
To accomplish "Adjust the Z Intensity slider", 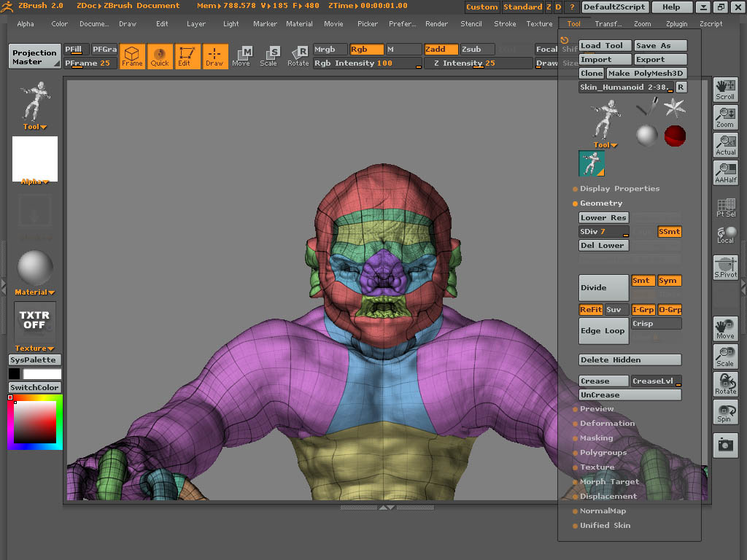I will pos(479,63).
